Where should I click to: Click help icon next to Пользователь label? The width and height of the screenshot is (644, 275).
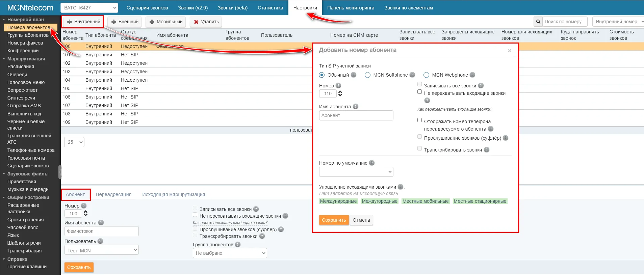[100, 241]
